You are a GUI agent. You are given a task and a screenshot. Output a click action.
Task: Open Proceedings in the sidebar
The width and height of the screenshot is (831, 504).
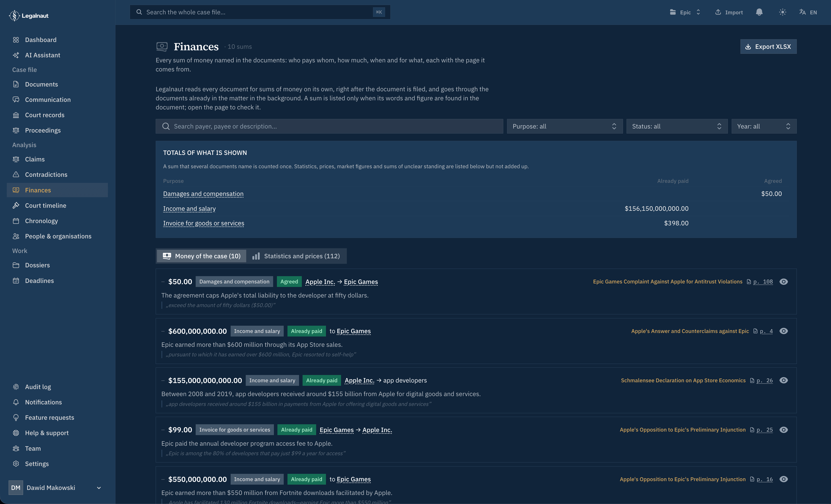click(57, 130)
